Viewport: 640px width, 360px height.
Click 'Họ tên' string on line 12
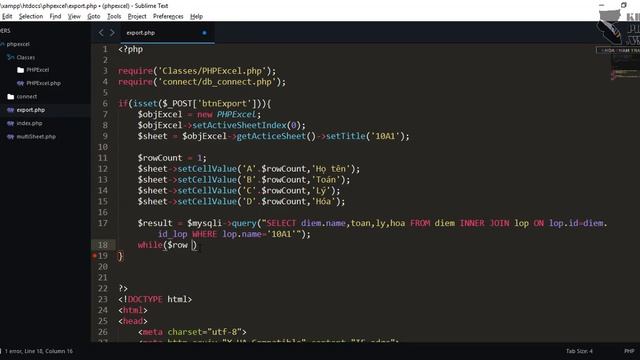[x=330, y=169]
